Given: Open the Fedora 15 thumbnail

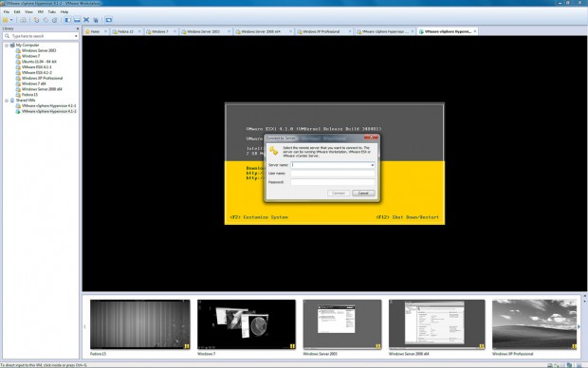Looking at the screenshot, I should pos(139,324).
